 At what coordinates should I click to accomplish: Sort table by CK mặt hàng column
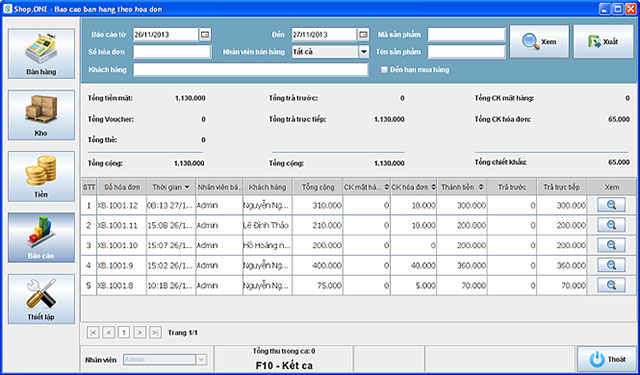click(367, 187)
